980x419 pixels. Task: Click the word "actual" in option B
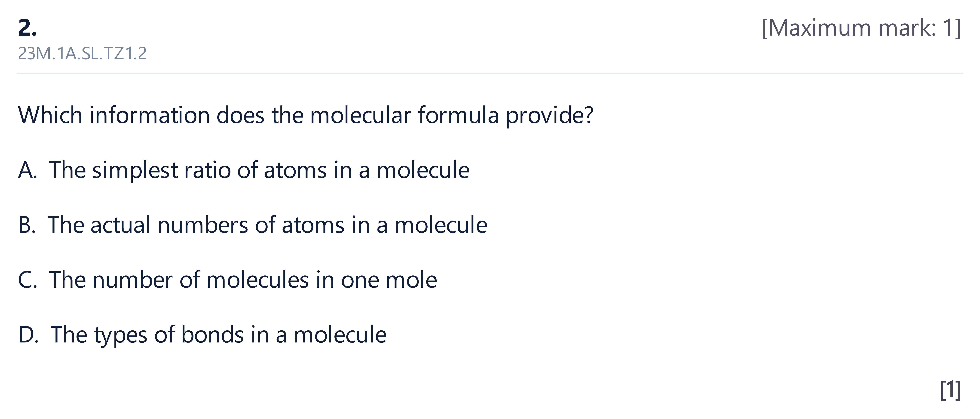pyautogui.click(x=121, y=225)
